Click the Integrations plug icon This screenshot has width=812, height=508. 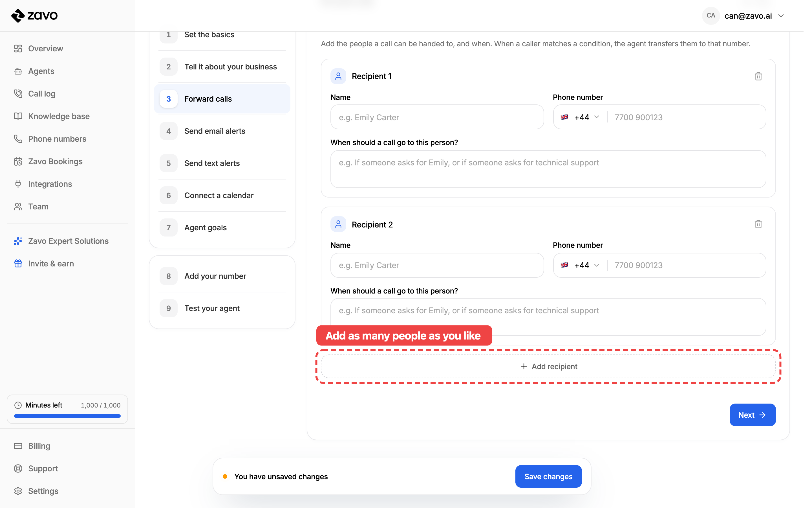coord(18,184)
